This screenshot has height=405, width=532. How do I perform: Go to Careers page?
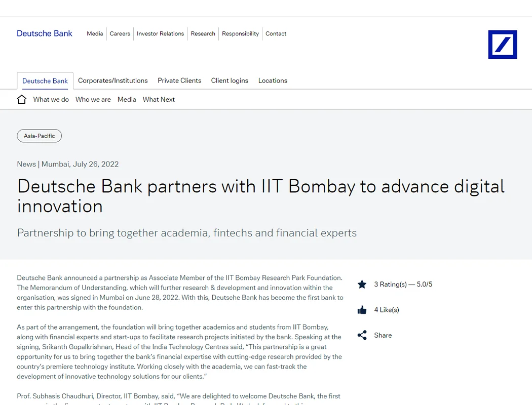click(120, 33)
